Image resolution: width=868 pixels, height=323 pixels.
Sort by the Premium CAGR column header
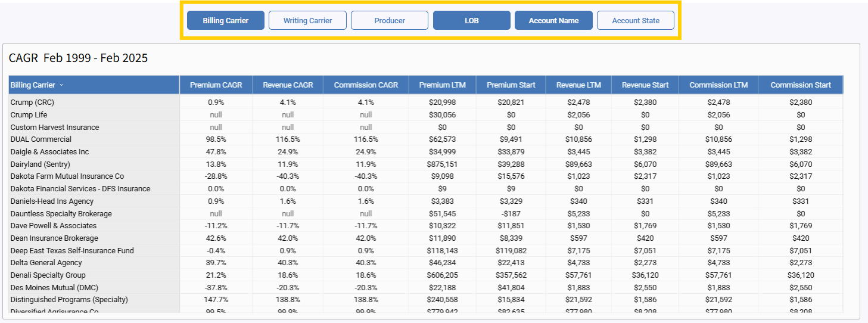(x=216, y=85)
